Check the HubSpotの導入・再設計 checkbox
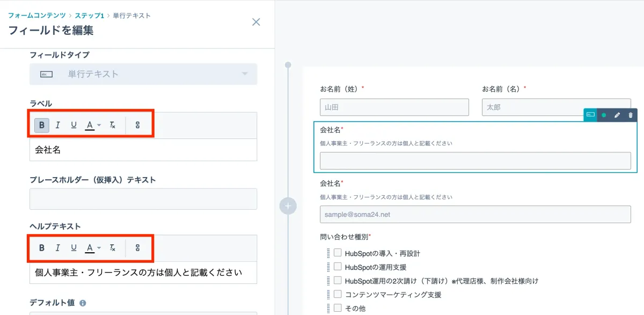Image resolution: width=644 pixels, height=315 pixels. (x=337, y=252)
